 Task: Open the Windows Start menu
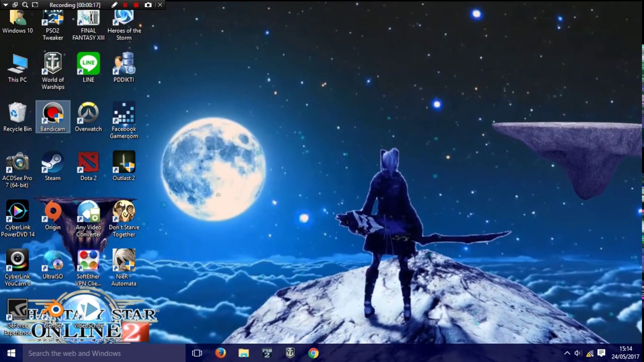pos(11,353)
